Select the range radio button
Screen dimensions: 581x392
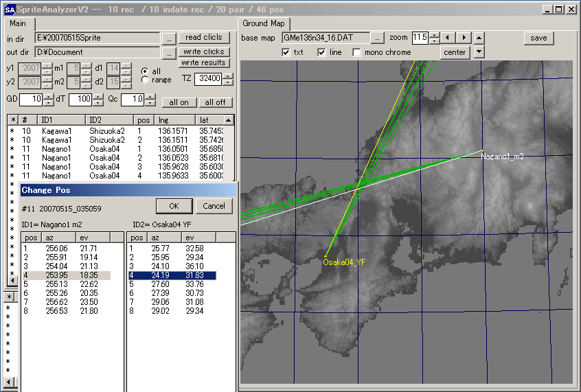(x=144, y=80)
